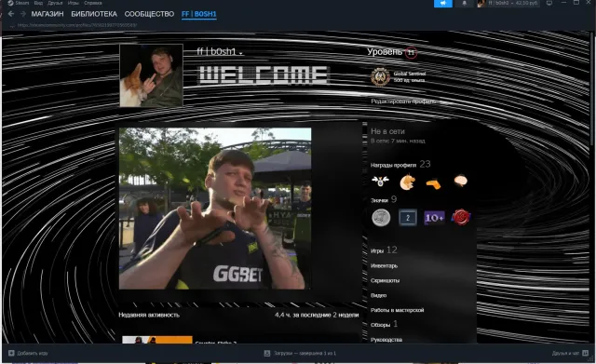Switch to Big Picture mode icon

pyautogui.click(x=549, y=3)
